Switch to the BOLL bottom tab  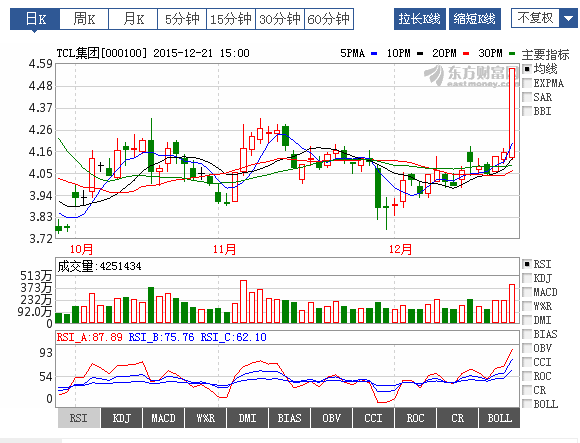[499, 418]
